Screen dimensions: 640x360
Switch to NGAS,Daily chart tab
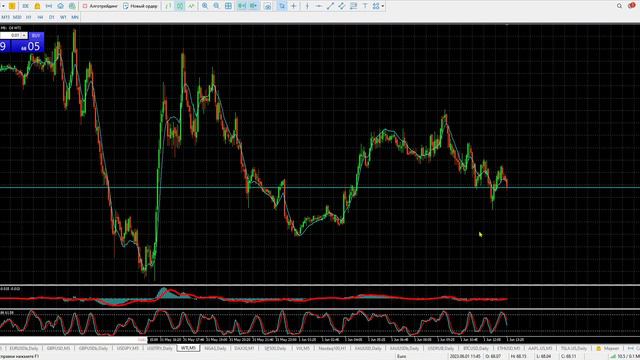pyautogui.click(x=215, y=348)
